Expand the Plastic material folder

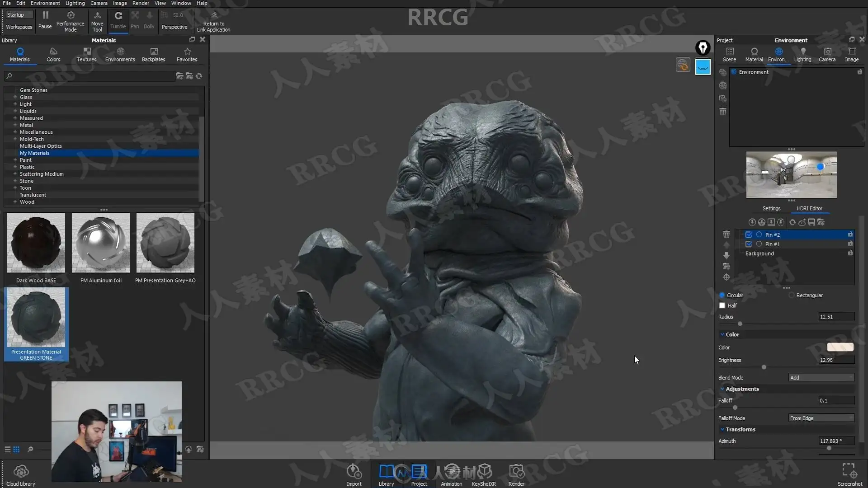(15, 167)
